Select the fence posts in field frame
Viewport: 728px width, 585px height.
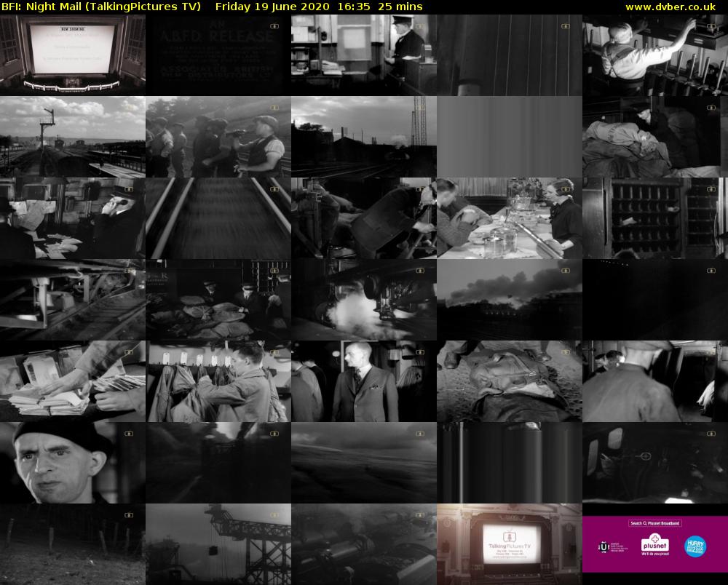coord(72,544)
